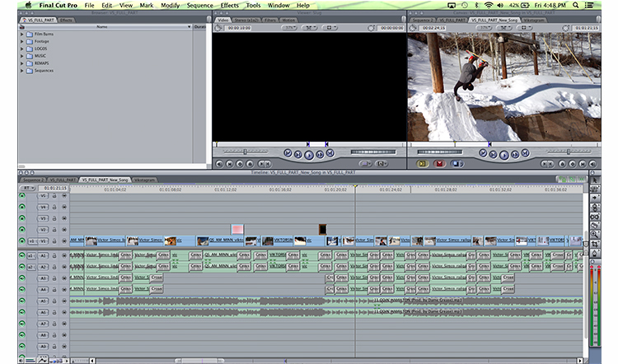Expand the MUSIC bin

(22, 56)
